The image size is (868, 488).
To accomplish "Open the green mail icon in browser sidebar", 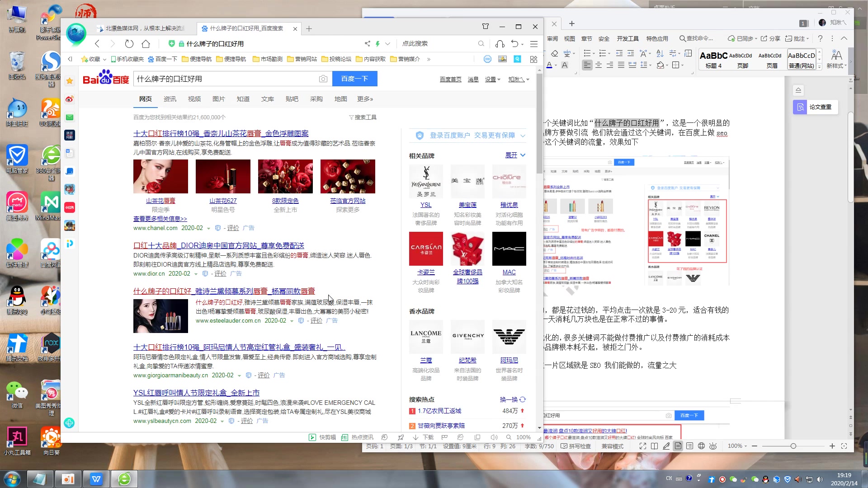I will tap(70, 117).
